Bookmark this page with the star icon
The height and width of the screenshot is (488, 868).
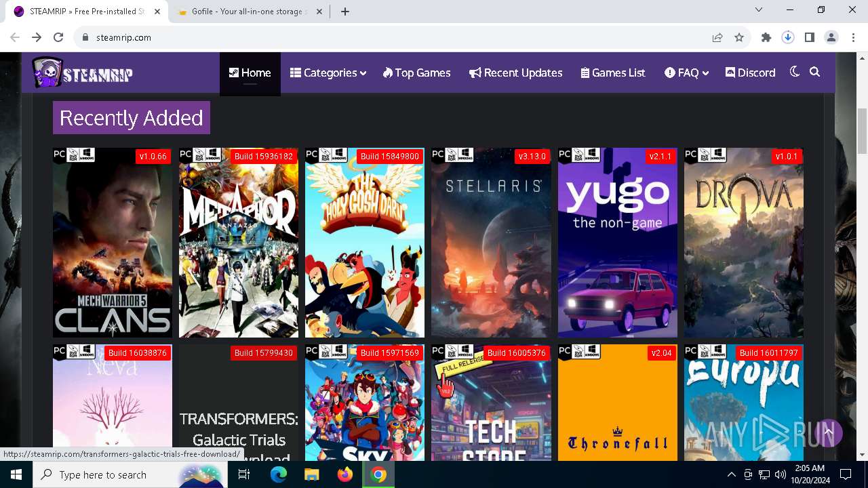pyautogui.click(x=739, y=37)
